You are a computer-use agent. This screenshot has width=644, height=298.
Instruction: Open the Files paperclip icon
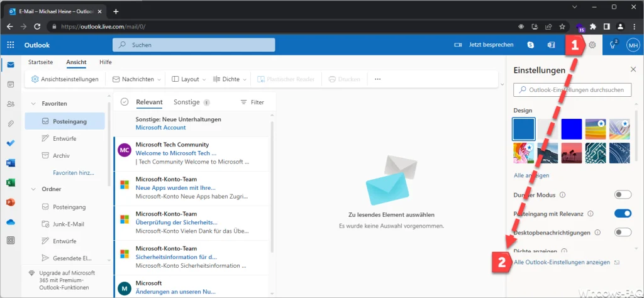[11, 124]
